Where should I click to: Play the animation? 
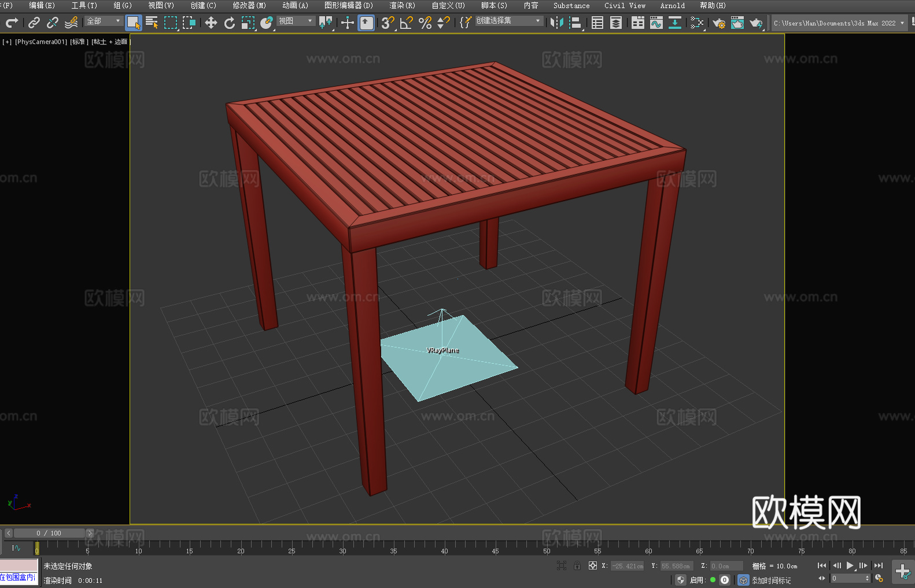pyautogui.click(x=850, y=565)
